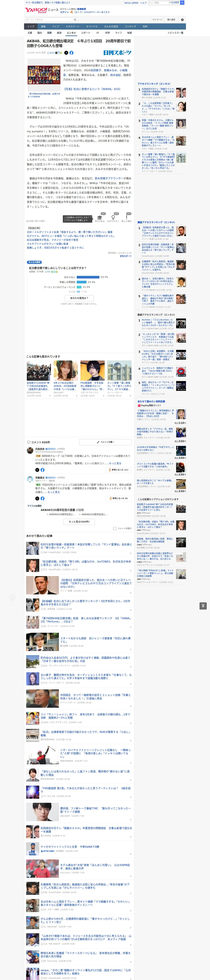Focus the キーワードを入力 search field
The height and width of the screenshot is (980, 210).
pyautogui.click(x=50, y=20)
